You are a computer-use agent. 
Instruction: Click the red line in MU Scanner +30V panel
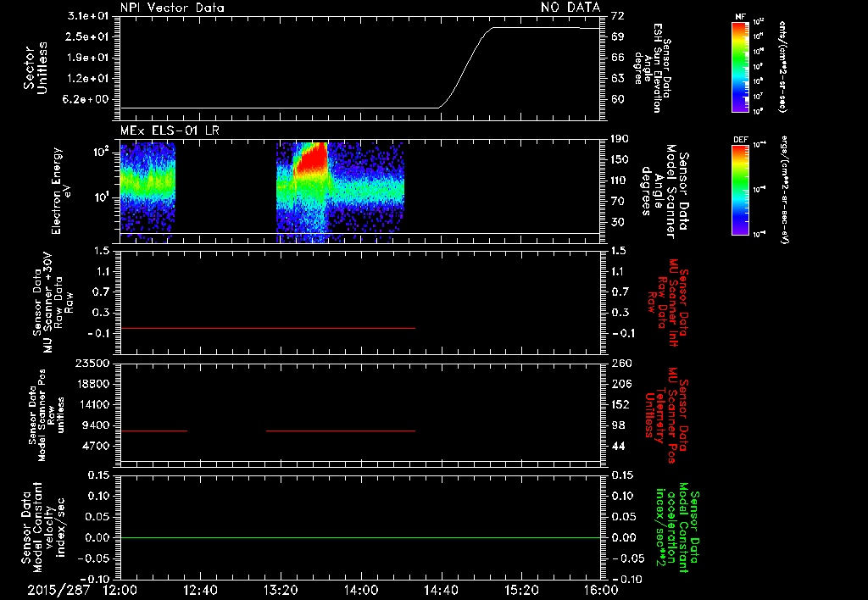tap(268, 328)
